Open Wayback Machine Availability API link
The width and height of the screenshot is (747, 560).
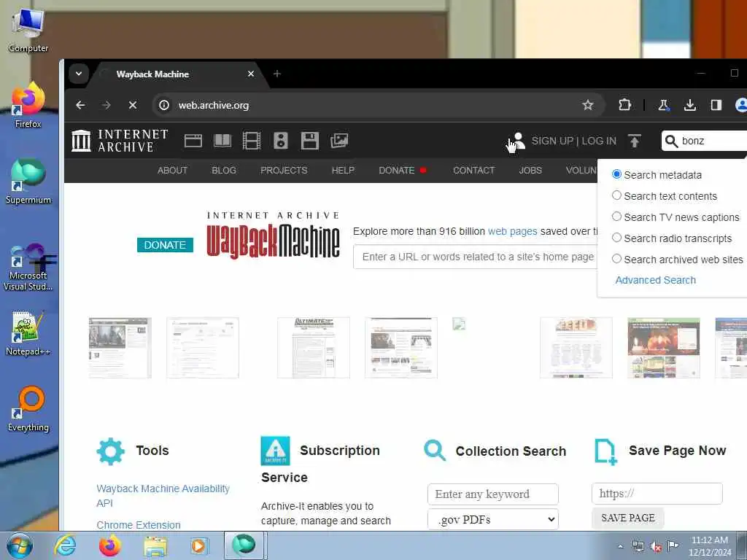tap(163, 496)
